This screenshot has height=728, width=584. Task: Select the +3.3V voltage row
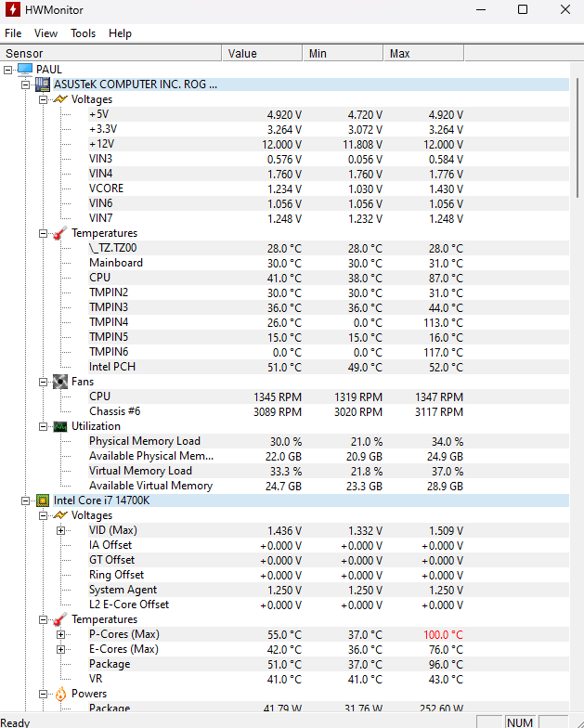pyautogui.click(x=329, y=129)
